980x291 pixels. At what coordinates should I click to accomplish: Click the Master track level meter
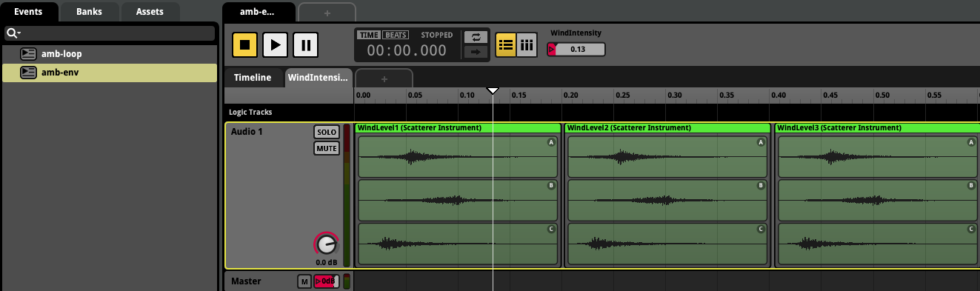[x=347, y=281]
